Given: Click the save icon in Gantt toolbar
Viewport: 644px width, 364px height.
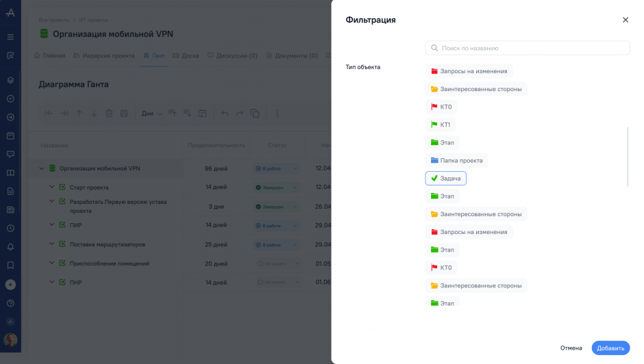Looking at the screenshot, I should point(124,114).
